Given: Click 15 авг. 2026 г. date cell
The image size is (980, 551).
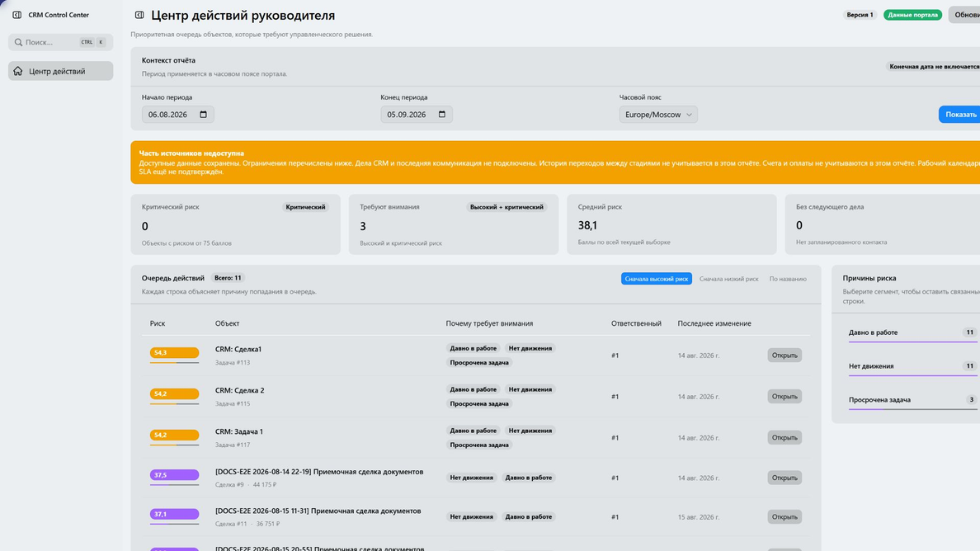Looking at the screenshot, I should point(699,517).
